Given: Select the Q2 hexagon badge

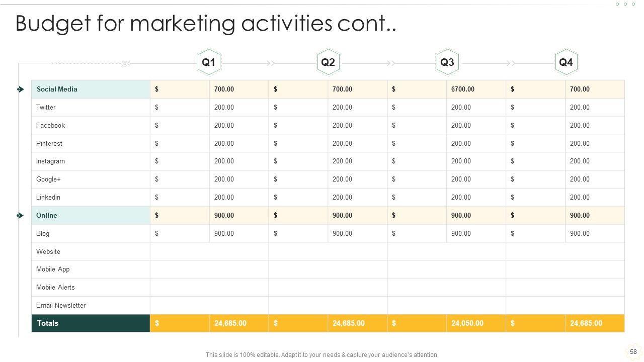Looking at the screenshot, I should pyautogui.click(x=328, y=62).
